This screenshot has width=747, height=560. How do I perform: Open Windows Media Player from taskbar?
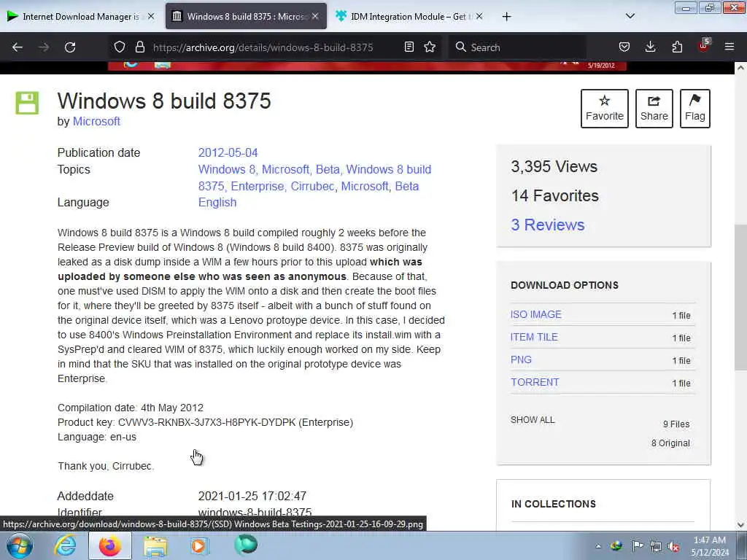200,545
